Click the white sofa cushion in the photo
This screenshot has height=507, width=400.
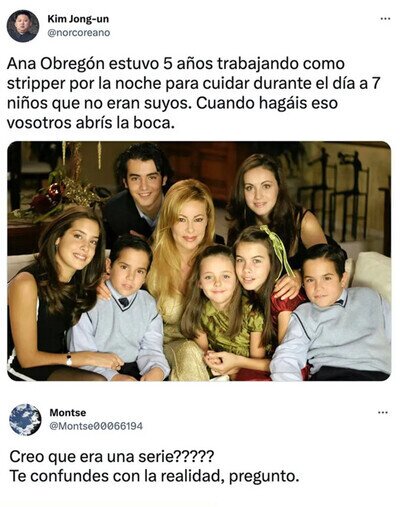[372, 273]
